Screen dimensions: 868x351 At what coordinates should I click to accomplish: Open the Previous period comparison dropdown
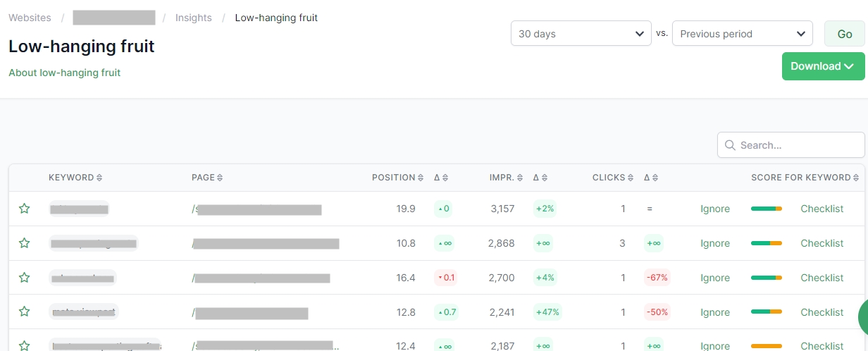tap(743, 33)
